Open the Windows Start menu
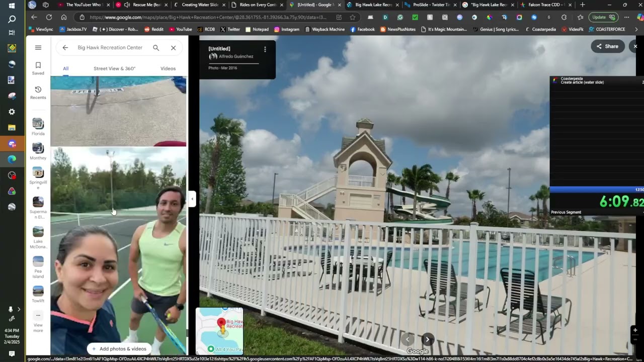The width and height of the screenshot is (644, 362). [x=12, y=6]
